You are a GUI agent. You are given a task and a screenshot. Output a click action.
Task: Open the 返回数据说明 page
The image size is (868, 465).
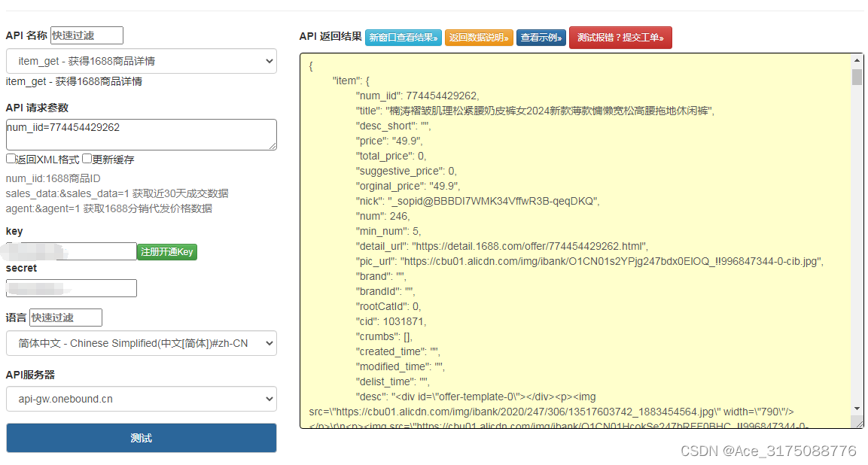point(479,37)
